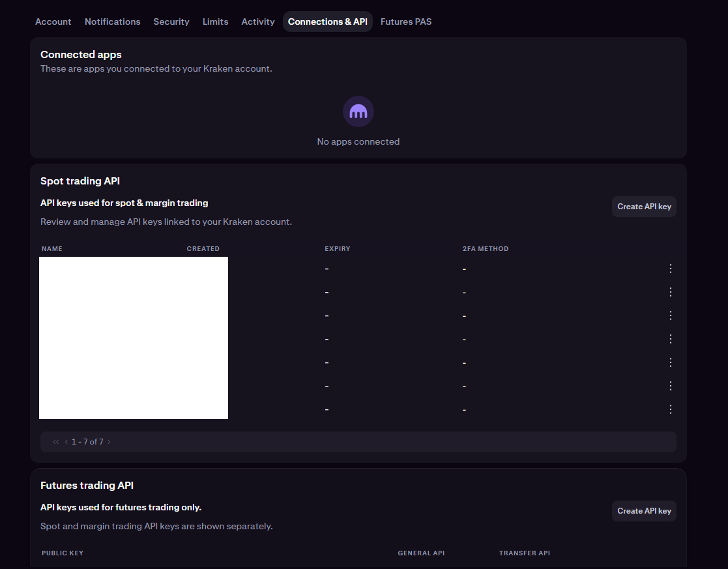Select the Connections & API tab

click(328, 22)
